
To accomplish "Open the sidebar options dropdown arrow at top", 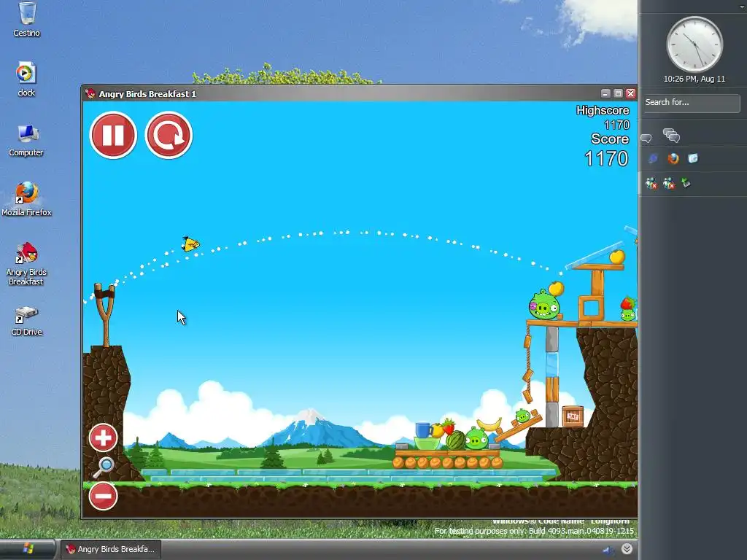I will [x=742, y=7].
